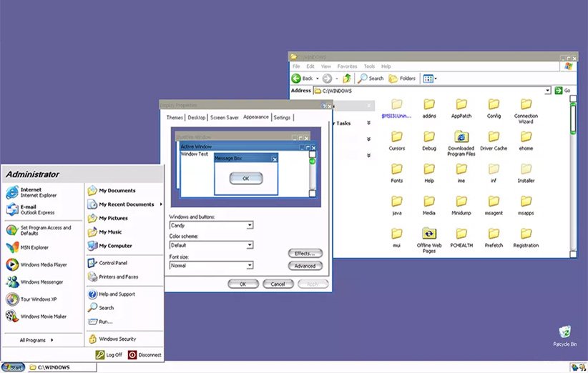Viewport: 588px width, 373px height.
Task: Click C:\WINDOWS taskbar button
Action: [x=62, y=367]
